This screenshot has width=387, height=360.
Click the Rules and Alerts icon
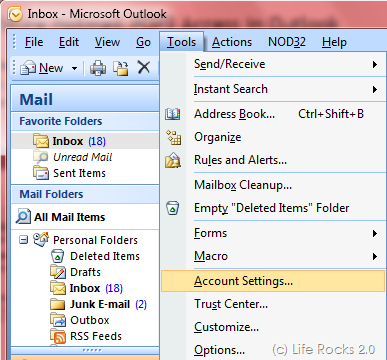click(x=173, y=160)
